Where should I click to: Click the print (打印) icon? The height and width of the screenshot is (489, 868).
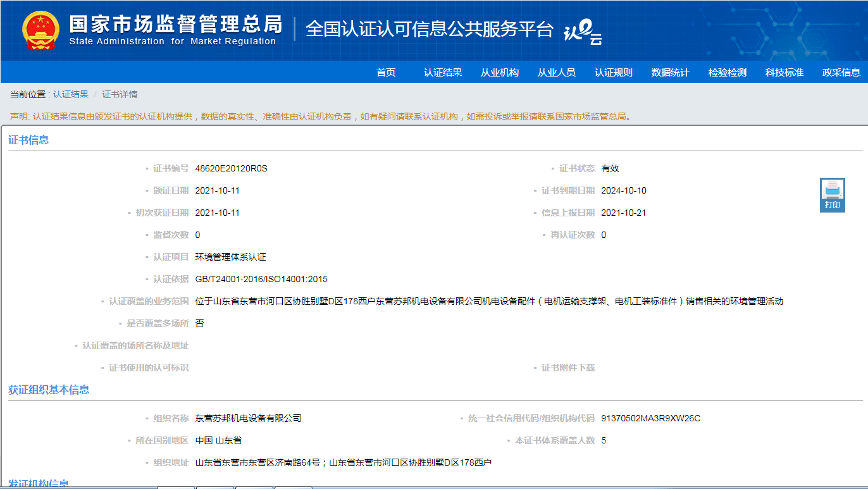(832, 194)
